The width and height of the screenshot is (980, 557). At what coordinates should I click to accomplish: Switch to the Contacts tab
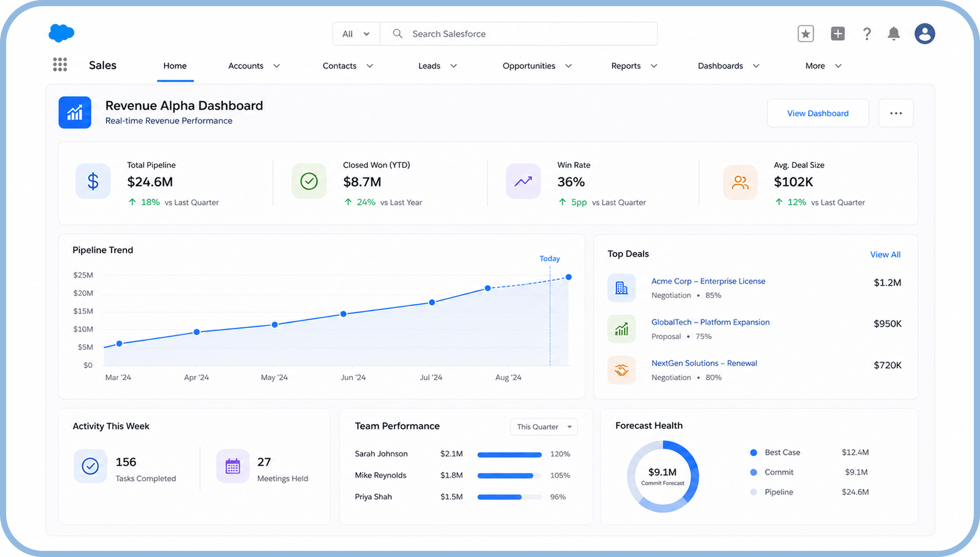point(340,66)
